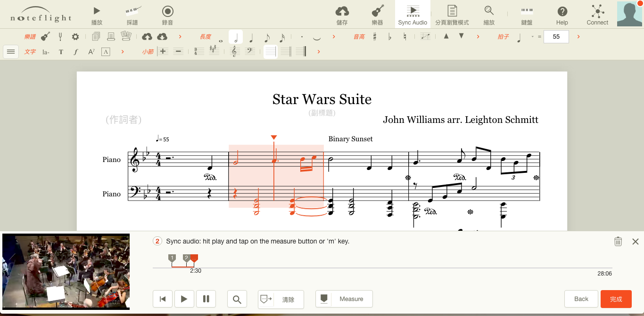The height and width of the screenshot is (316, 644).
Task: Select sync marker 1 on timeline
Action: pyautogui.click(x=172, y=258)
